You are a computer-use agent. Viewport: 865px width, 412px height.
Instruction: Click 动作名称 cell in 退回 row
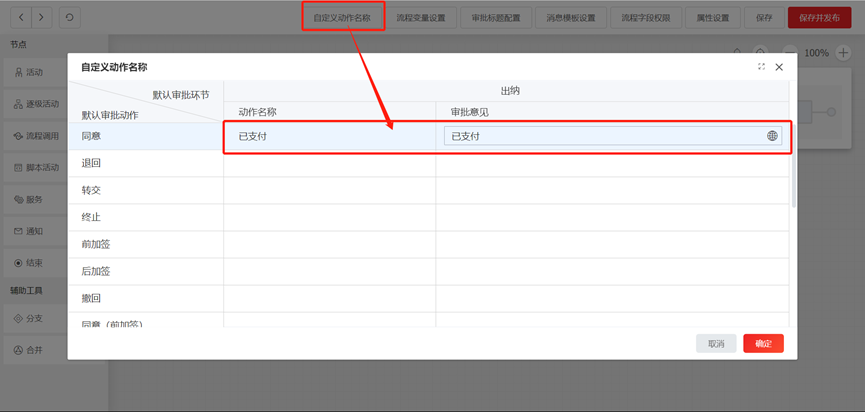pos(329,163)
